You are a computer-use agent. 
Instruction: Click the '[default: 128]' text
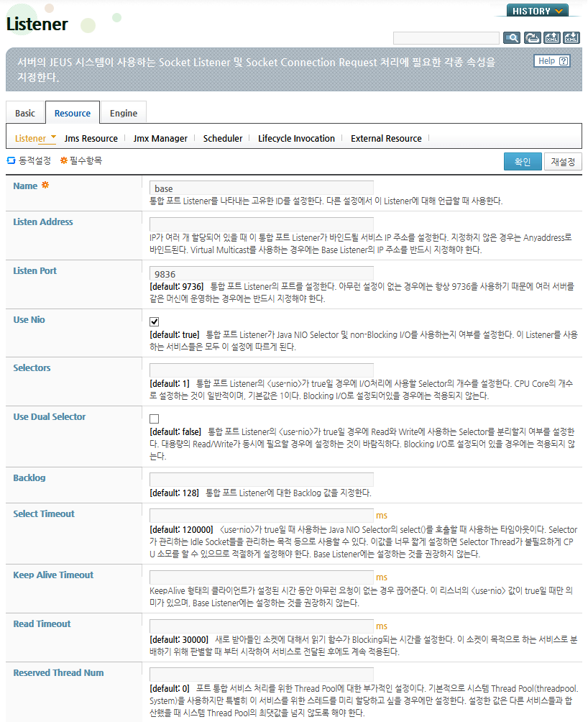[175, 493]
